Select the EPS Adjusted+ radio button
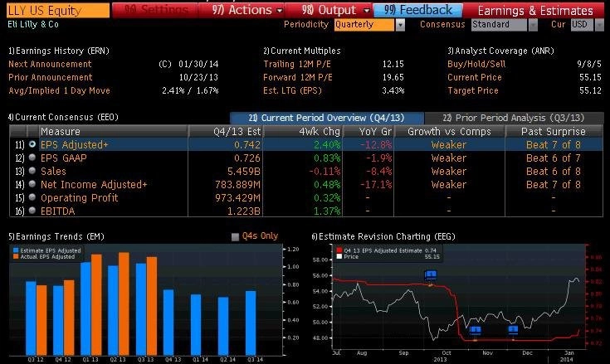The height and width of the screenshot is (364, 610). click(x=32, y=144)
